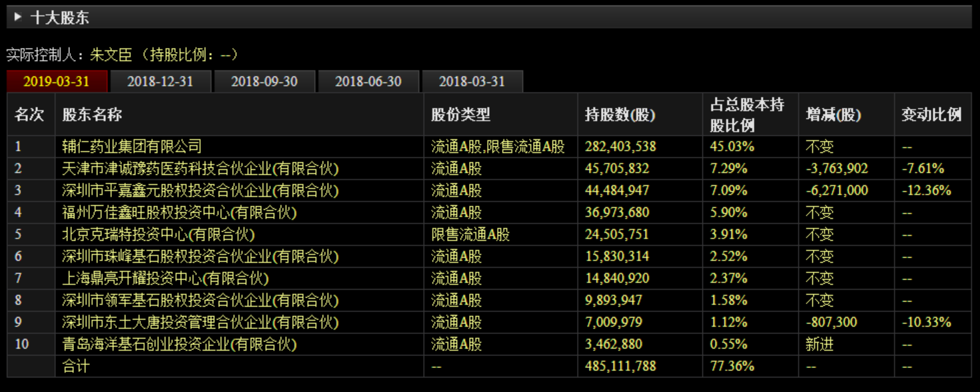Click the -12.36% change ratio
Screen dimensions: 980x392
coord(927,190)
